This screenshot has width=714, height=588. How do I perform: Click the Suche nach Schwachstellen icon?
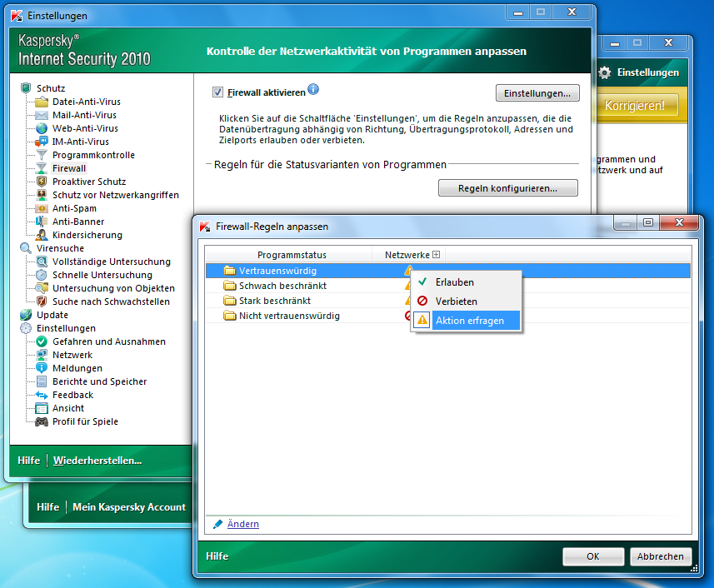42,301
